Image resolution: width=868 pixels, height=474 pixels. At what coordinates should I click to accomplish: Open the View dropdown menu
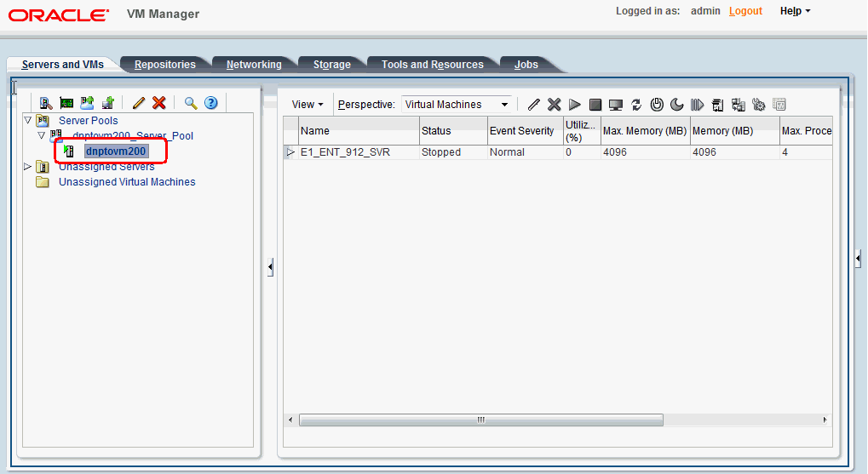tap(308, 105)
